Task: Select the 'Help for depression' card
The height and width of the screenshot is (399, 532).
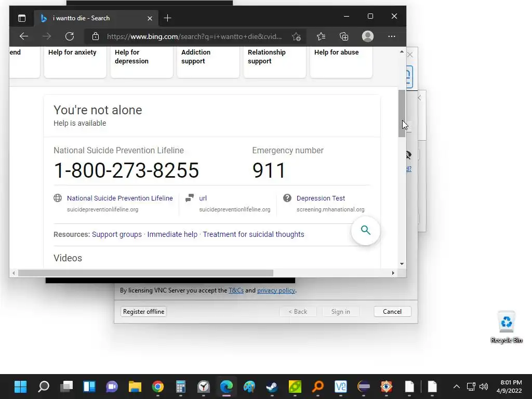Action: [x=141, y=62]
